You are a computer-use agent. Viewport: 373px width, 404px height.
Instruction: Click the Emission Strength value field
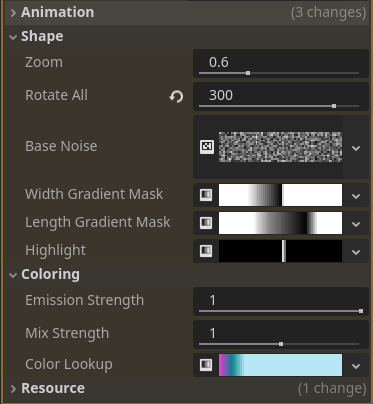(281, 301)
